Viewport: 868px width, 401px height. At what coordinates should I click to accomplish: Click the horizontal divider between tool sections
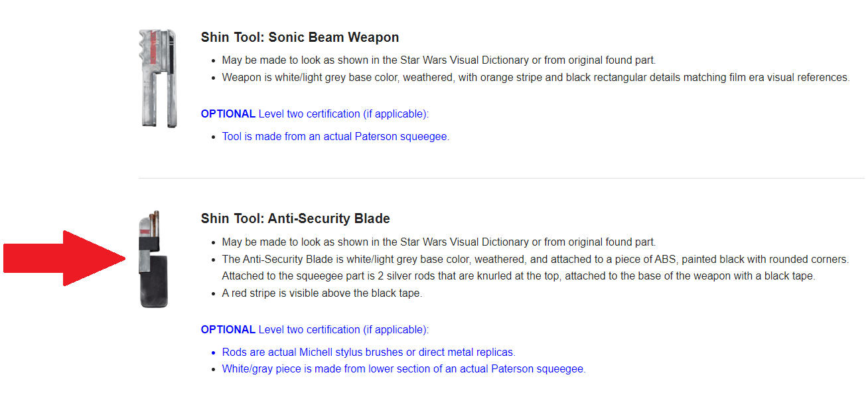click(501, 178)
